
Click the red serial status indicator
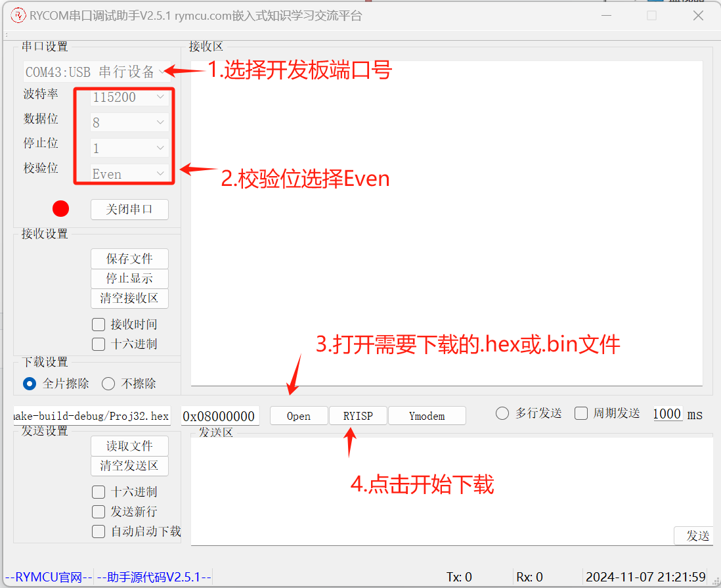coord(60,208)
